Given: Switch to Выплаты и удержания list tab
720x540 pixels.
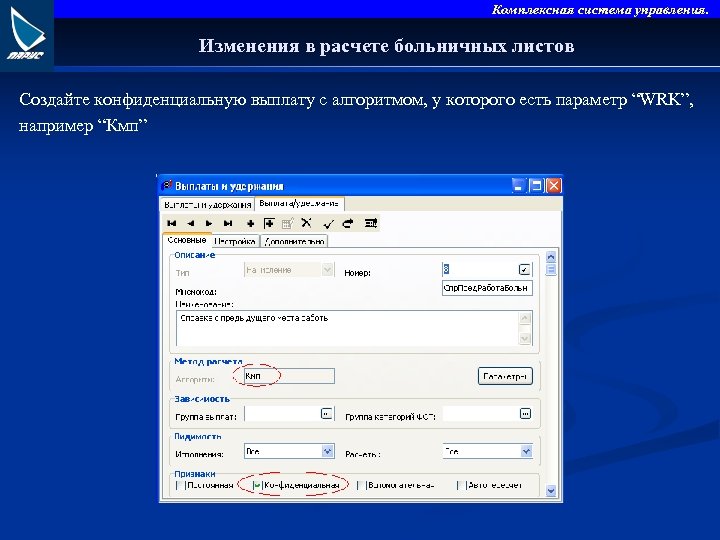Looking at the screenshot, I should click(x=208, y=205).
